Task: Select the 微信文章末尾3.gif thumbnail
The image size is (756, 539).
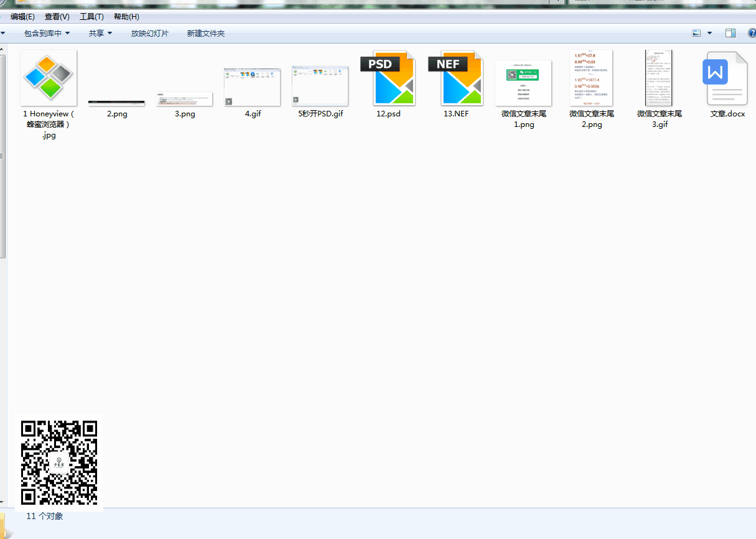Action: tap(659, 78)
